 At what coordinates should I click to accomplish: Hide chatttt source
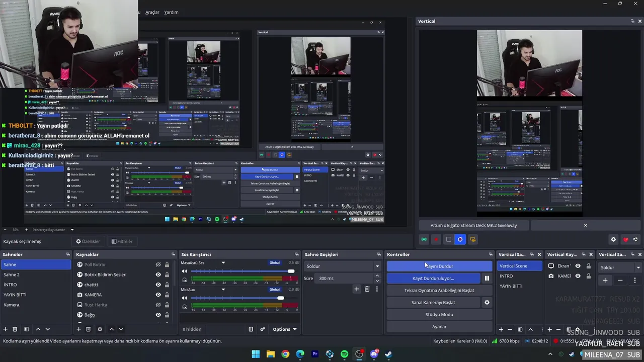(158, 285)
